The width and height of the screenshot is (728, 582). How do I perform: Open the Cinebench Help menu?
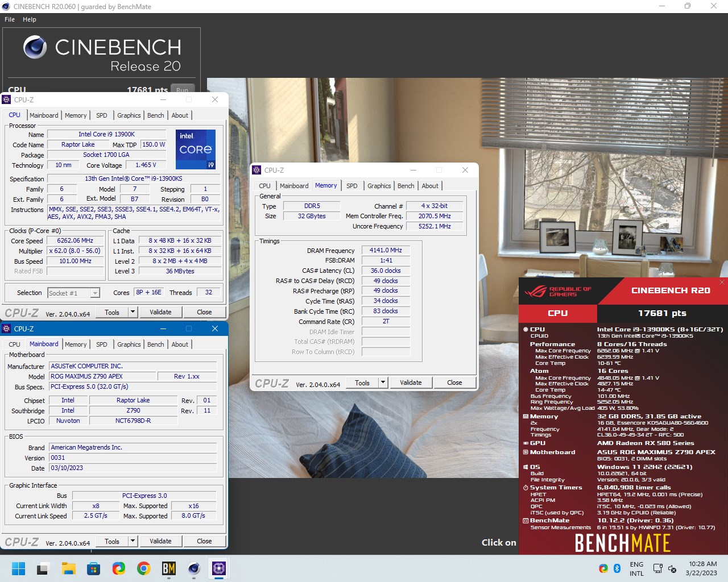(30, 19)
